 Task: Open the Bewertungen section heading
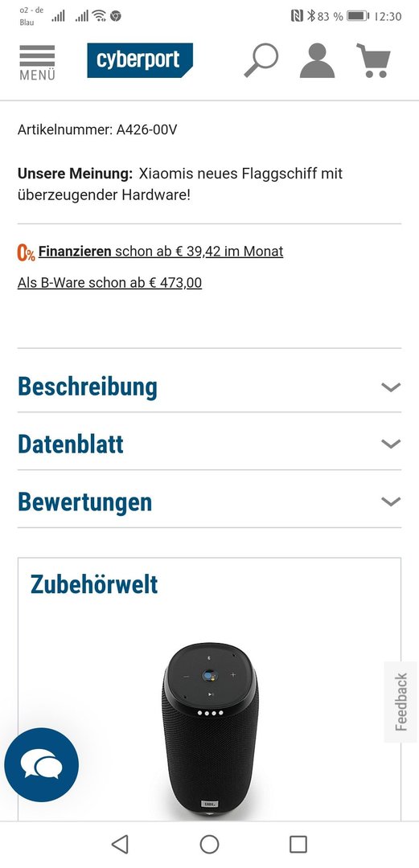click(84, 502)
